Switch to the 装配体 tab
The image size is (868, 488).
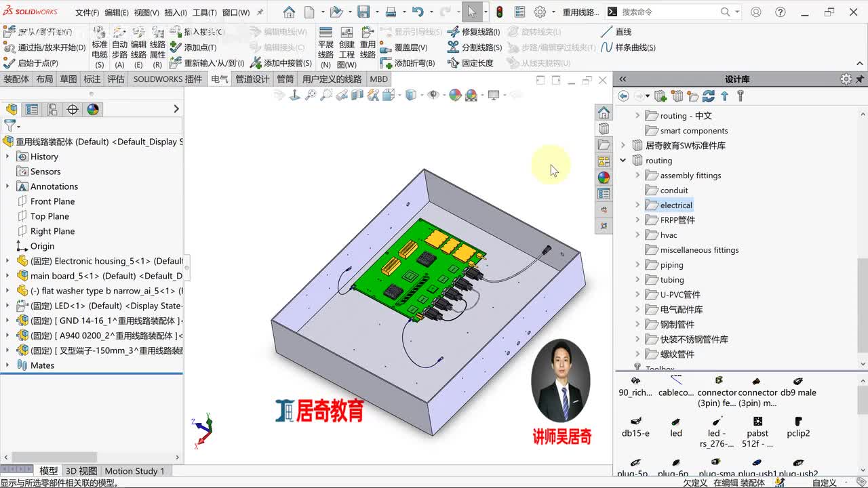point(16,79)
